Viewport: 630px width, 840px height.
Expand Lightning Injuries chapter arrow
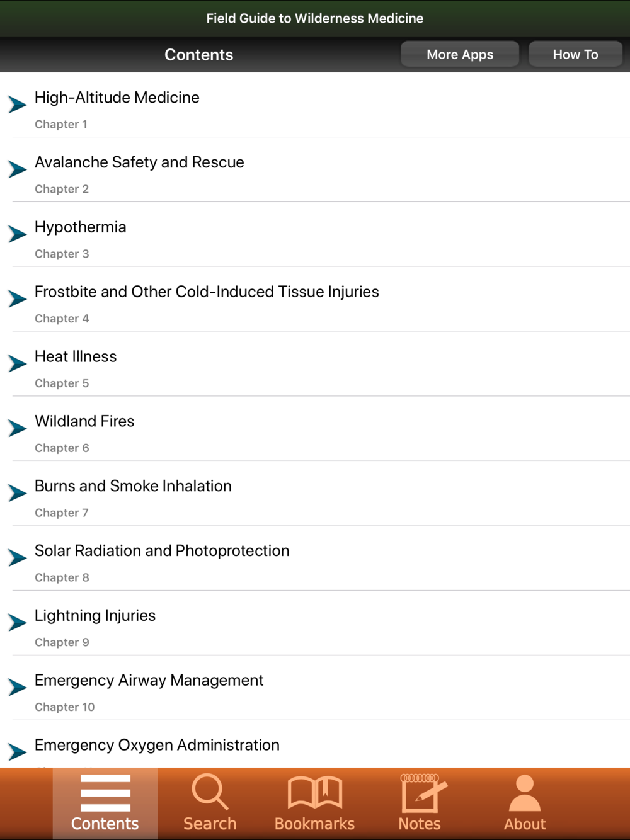(x=18, y=622)
